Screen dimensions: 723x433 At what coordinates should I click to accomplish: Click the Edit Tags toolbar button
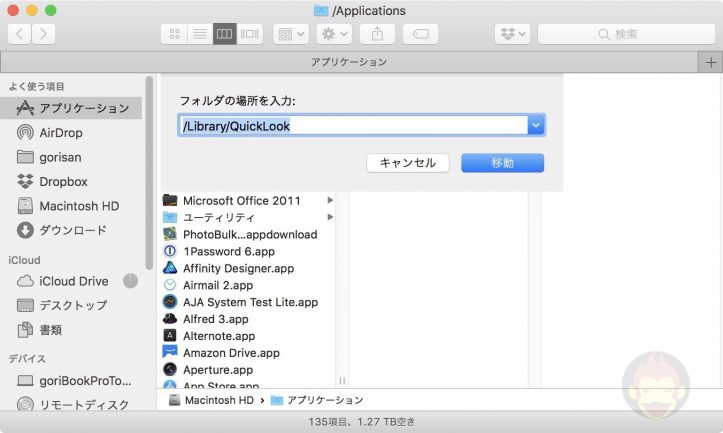coord(420,34)
